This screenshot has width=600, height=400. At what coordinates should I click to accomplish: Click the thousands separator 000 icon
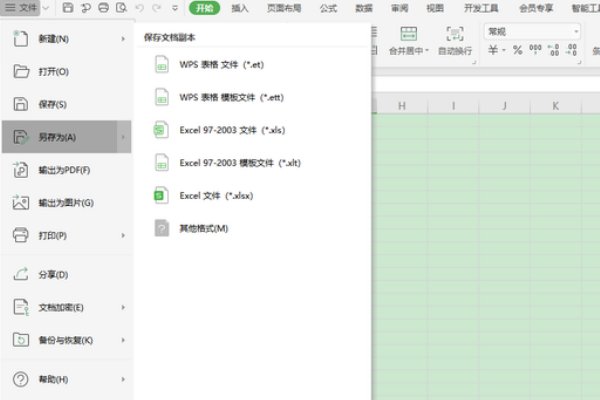point(535,50)
